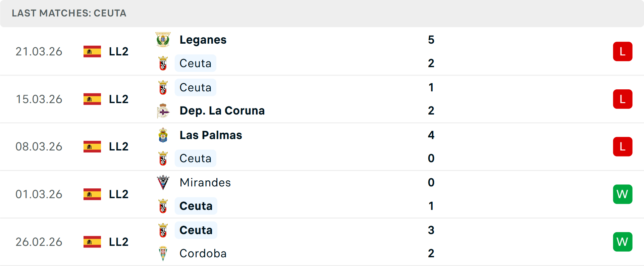This screenshot has width=644, height=266.
Task: Click the Dep. La Coruna crest icon
Action: click(163, 111)
